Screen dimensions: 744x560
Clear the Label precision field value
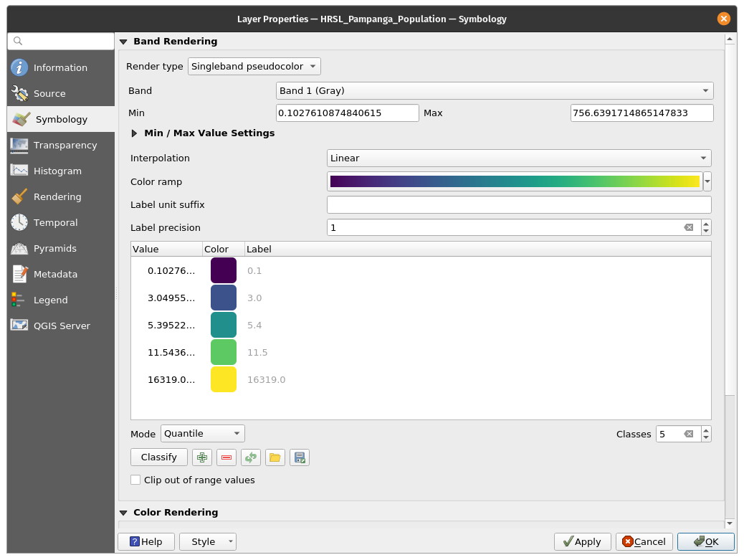tap(688, 227)
